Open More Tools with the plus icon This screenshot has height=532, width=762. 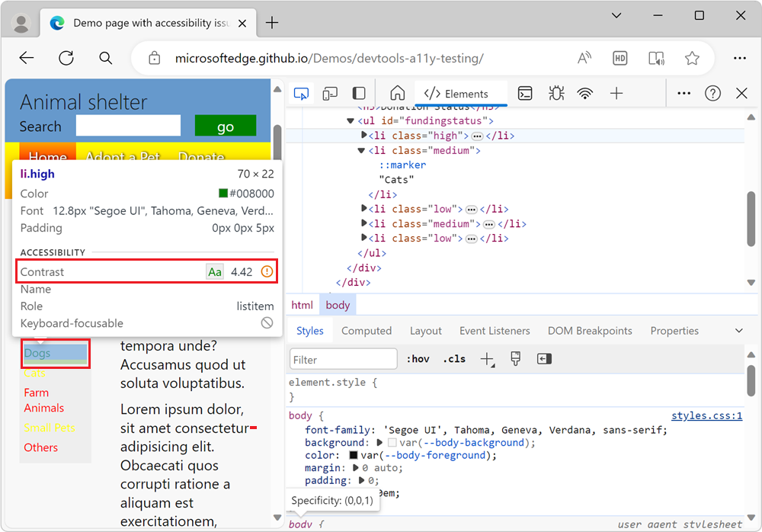coord(616,93)
